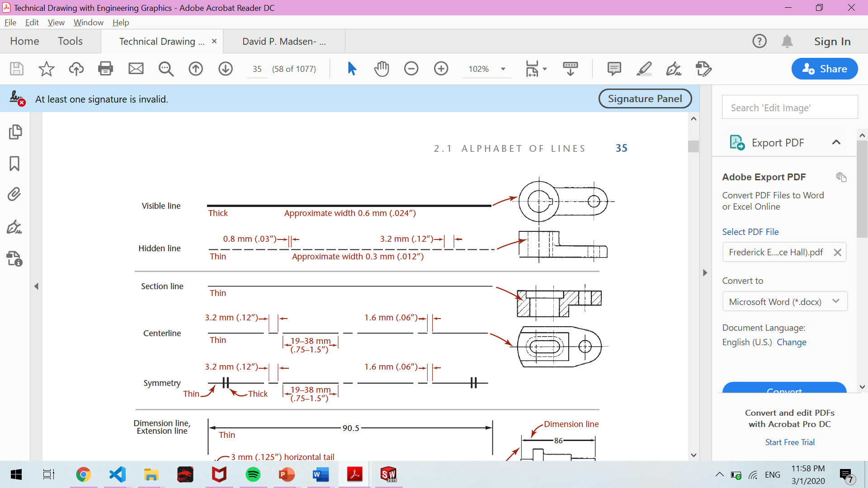
Task: Collapse the Export PDF section chevron
Action: (x=836, y=142)
